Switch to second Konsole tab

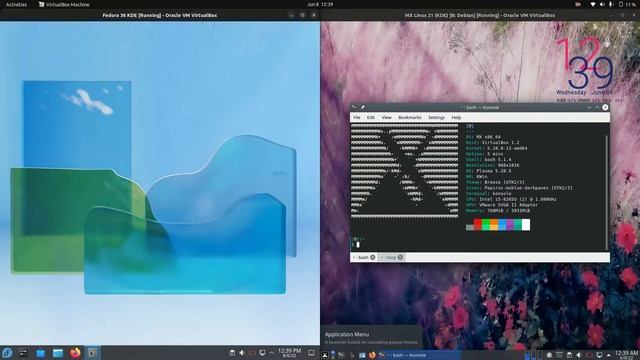coord(391,257)
